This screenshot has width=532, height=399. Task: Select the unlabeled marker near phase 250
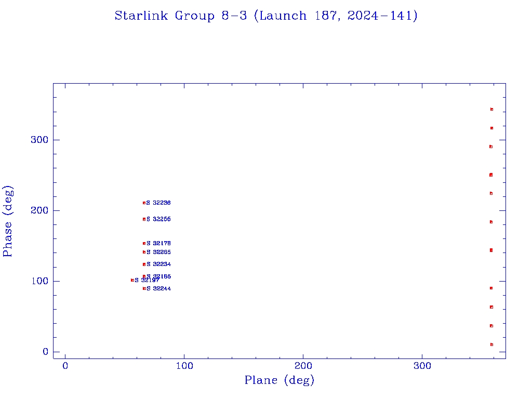click(491, 175)
